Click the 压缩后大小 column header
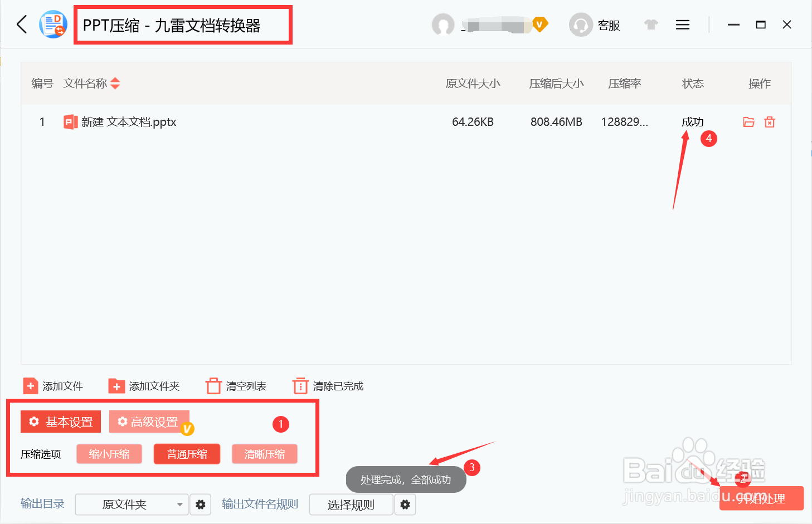Viewport: 812px width, 524px height. coord(556,84)
